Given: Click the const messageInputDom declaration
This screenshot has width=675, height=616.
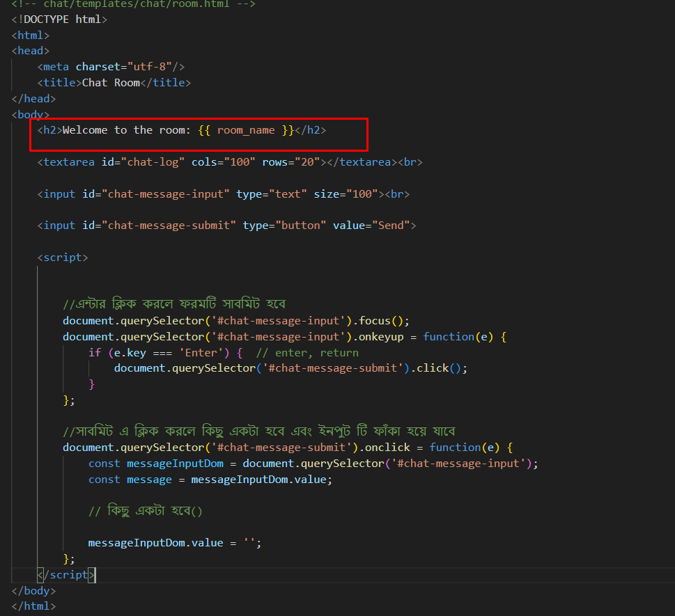Looking at the screenshot, I should pos(313,464).
